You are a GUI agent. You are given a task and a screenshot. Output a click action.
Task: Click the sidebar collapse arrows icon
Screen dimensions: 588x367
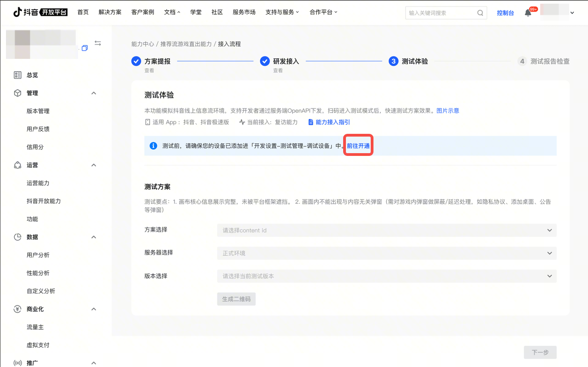pos(98,43)
